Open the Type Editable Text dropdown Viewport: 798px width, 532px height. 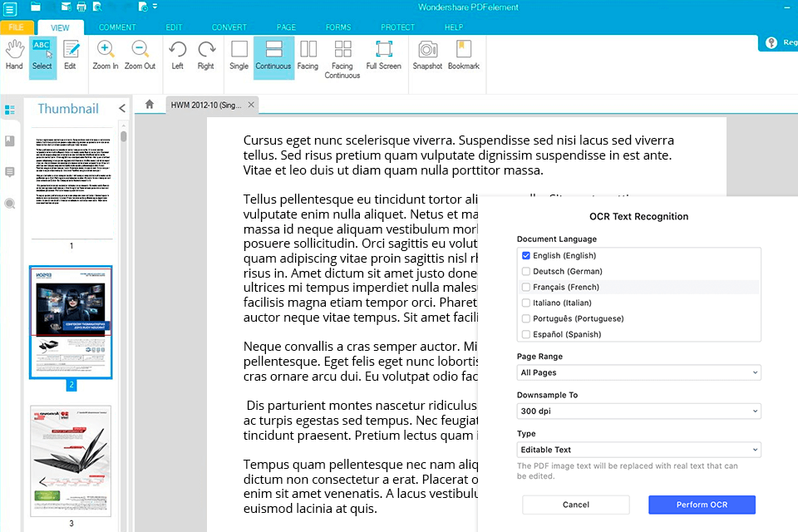pyautogui.click(x=638, y=450)
